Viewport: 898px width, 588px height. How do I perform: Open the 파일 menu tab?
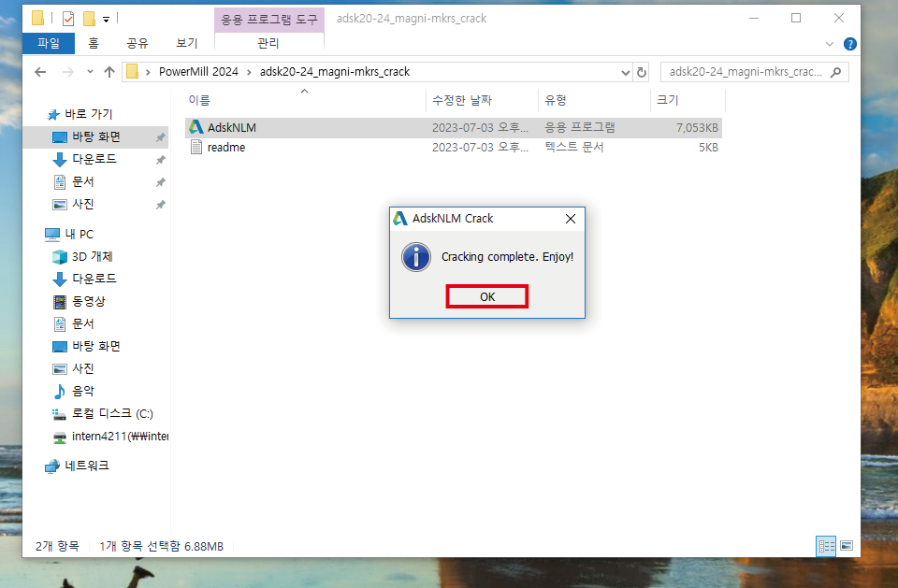tap(48, 43)
